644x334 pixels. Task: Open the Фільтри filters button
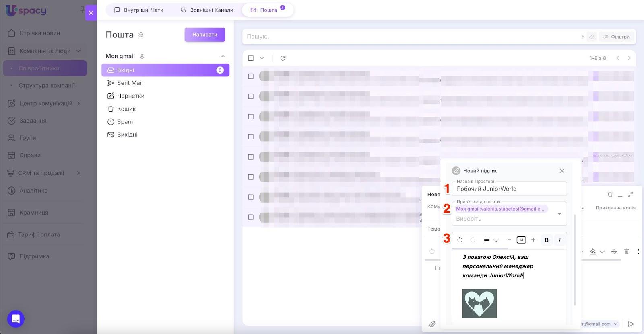[x=616, y=37]
